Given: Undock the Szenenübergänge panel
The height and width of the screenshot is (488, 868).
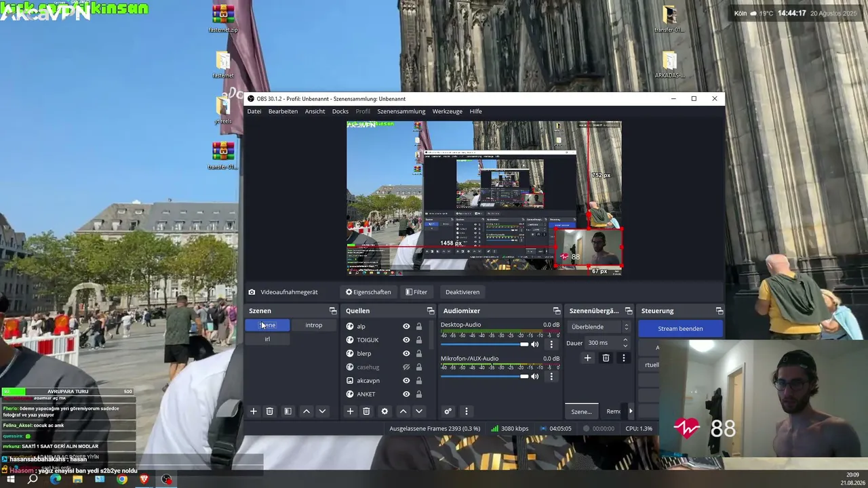Looking at the screenshot, I should point(629,310).
